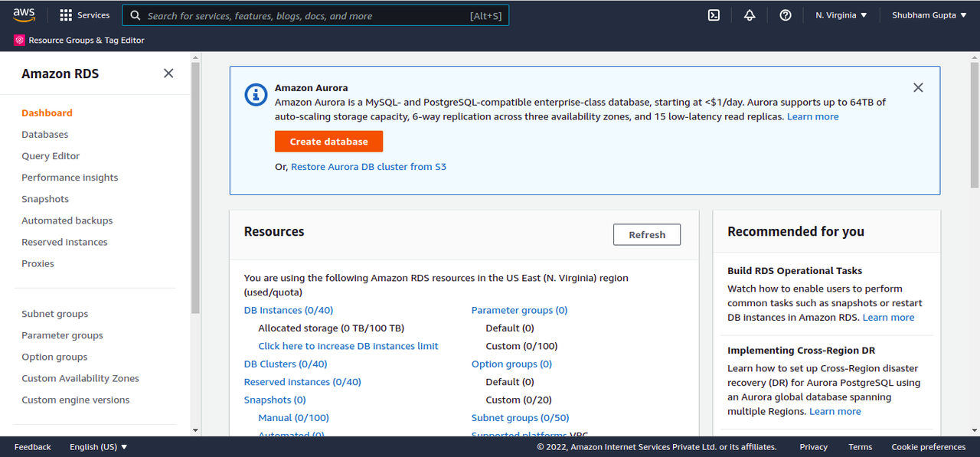The image size is (980, 457).
Task: Open the Query Editor
Action: (x=51, y=155)
